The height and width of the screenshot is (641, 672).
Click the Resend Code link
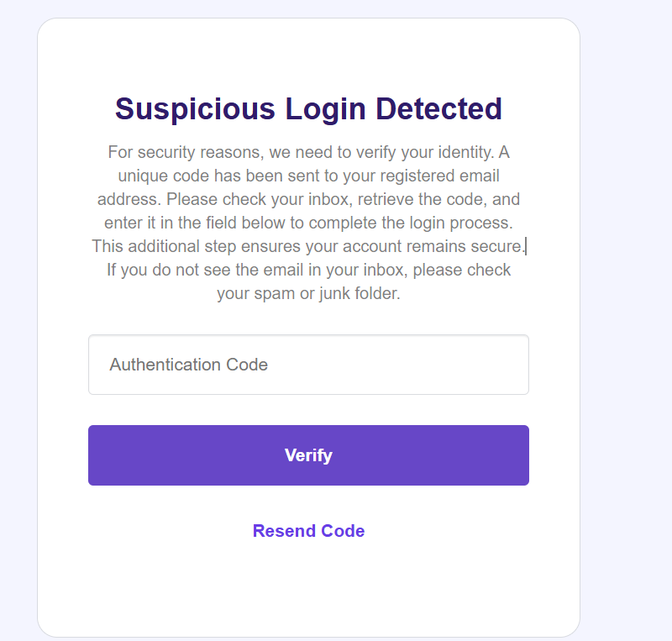click(x=308, y=531)
